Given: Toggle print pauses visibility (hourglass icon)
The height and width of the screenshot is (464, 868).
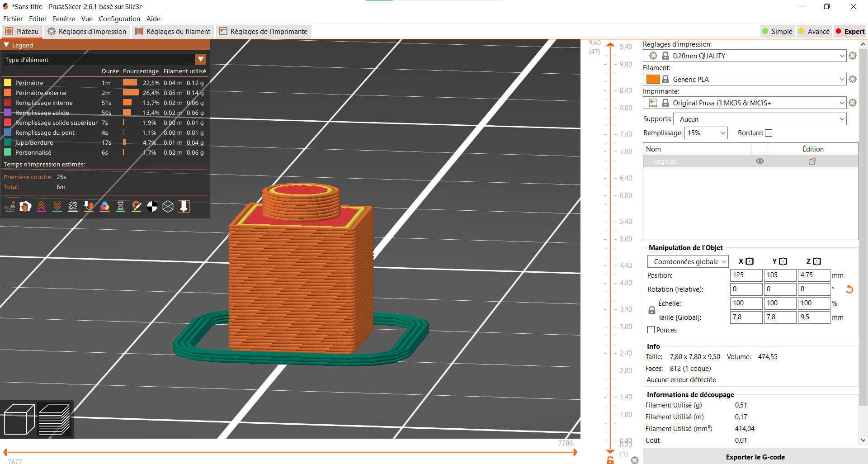Looking at the screenshot, I should 120,207.
